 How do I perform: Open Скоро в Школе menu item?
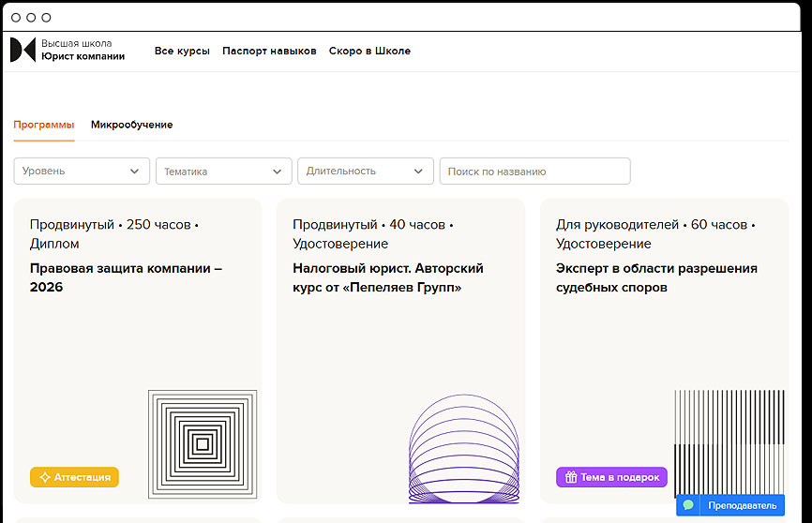coord(369,51)
